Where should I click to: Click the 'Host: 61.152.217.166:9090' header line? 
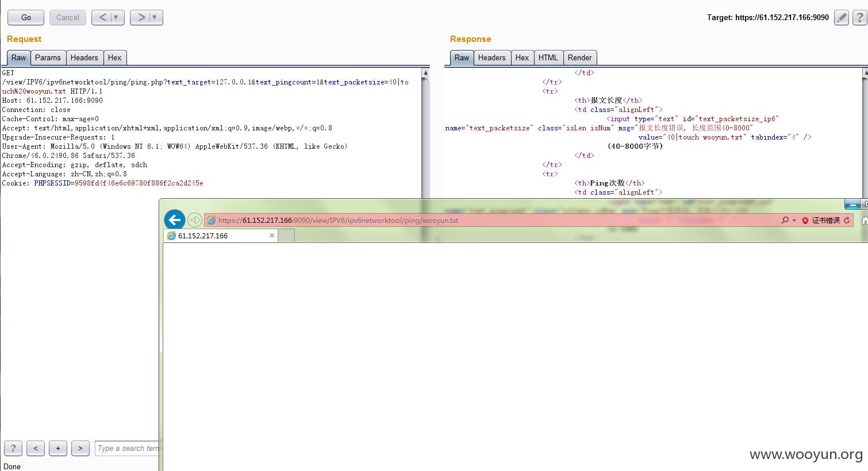click(52, 101)
